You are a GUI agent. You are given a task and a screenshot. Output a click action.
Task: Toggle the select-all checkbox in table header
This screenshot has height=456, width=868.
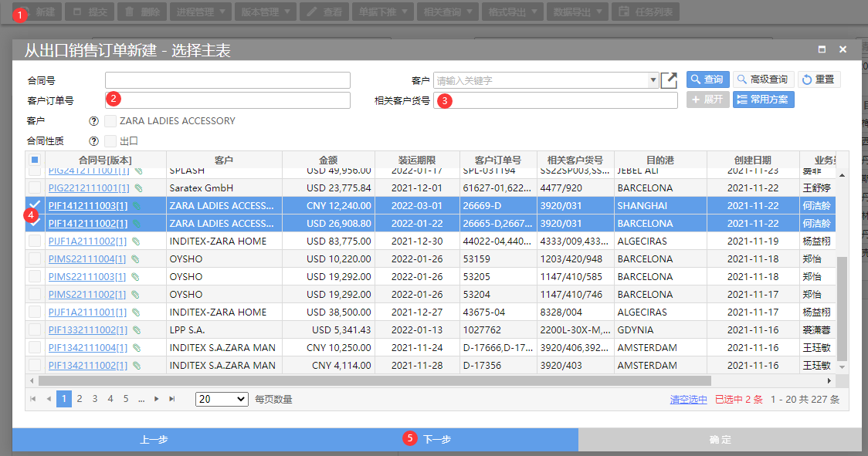pyautogui.click(x=35, y=160)
